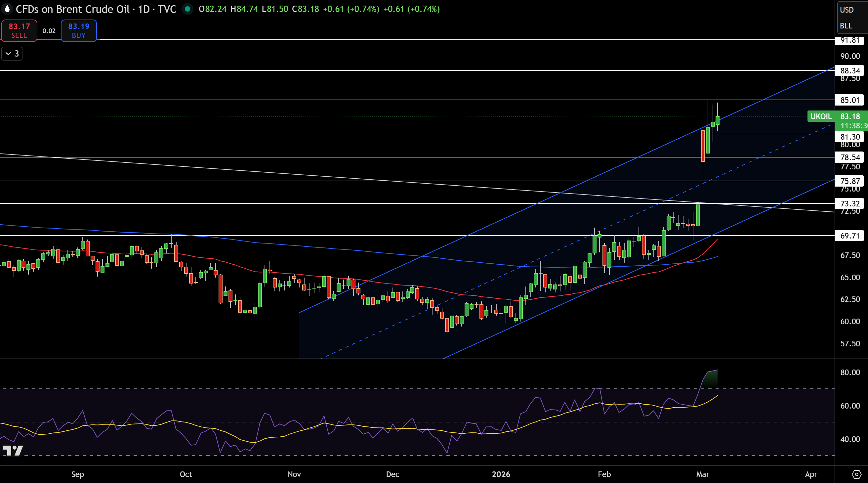The width and height of the screenshot is (868, 483).
Task: Click the current price 83.18 label
Action: [850, 116]
